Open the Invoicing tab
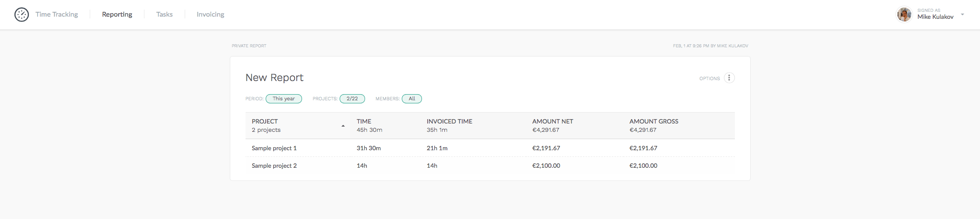Image resolution: width=980 pixels, height=219 pixels. point(210,14)
